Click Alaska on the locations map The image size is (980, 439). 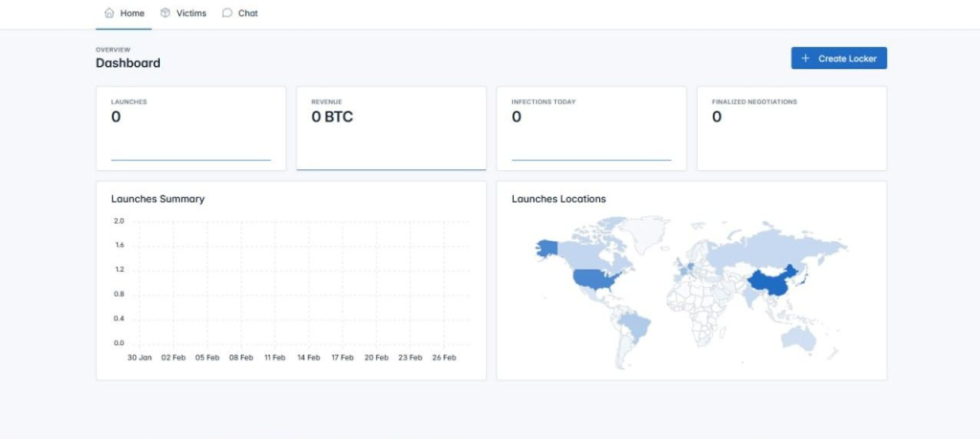pyautogui.click(x=546, y=248)
